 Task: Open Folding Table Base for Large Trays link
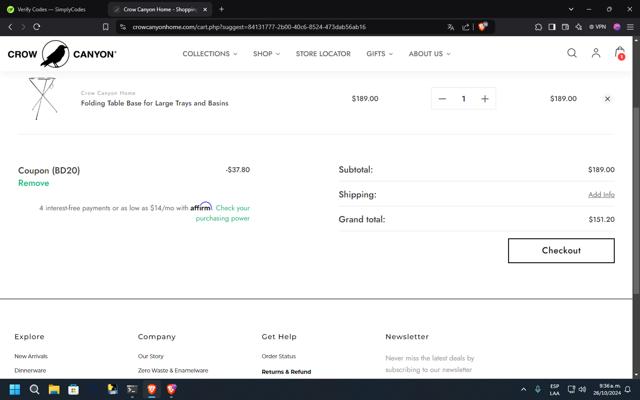(154, 103)
